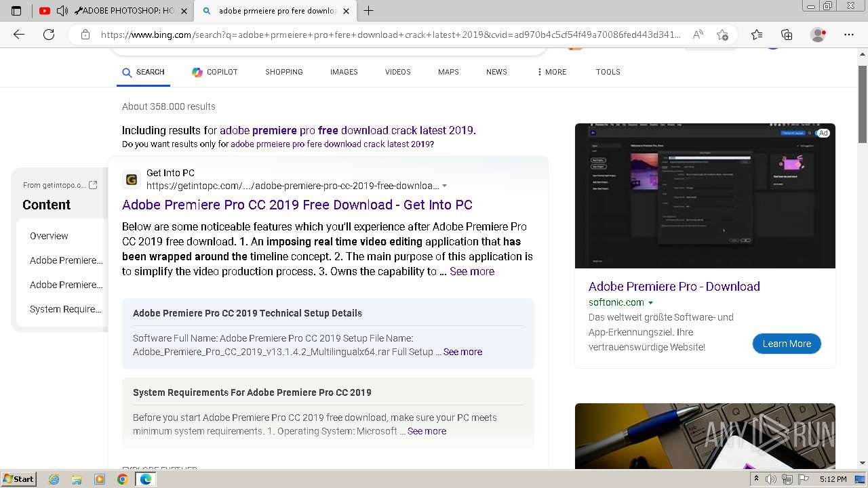
Task: Open the Favorites list
Action: pos(757,35)
